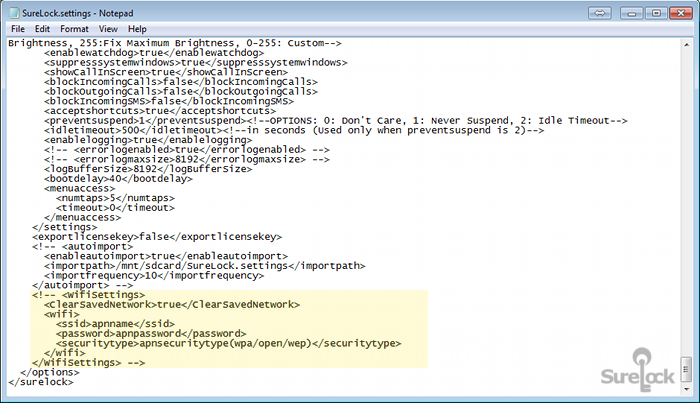Click the opening wifi tag
Screen dimensions: 700x403
pyautogui.click(x=62, y=314)
